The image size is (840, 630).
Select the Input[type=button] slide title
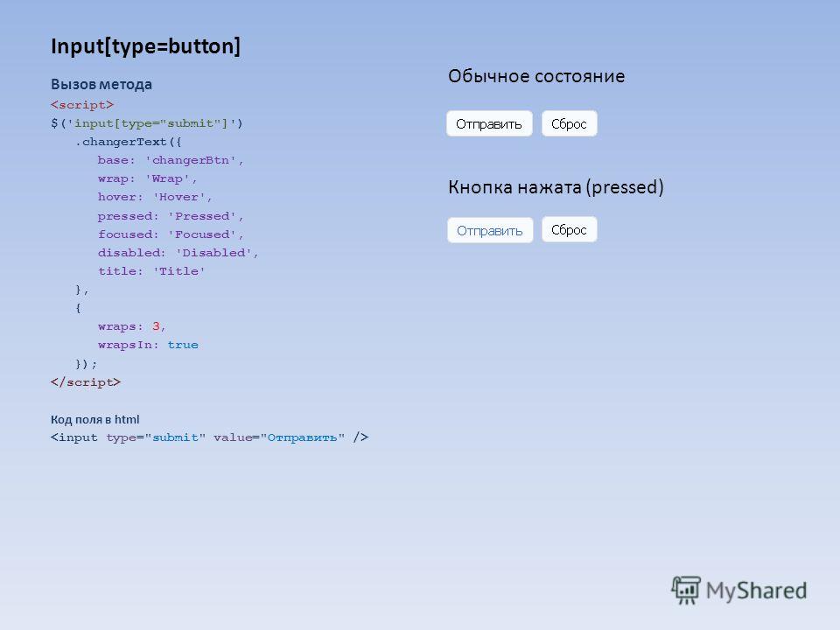(x=146, y=46)
